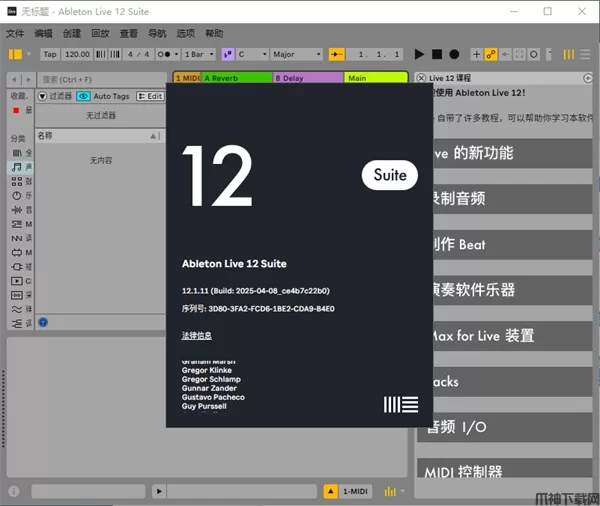Select the Audio Effects waveform category icon
Image resolution: width=600 pixels, height=506 pixels.
click(x=17, y=210)
